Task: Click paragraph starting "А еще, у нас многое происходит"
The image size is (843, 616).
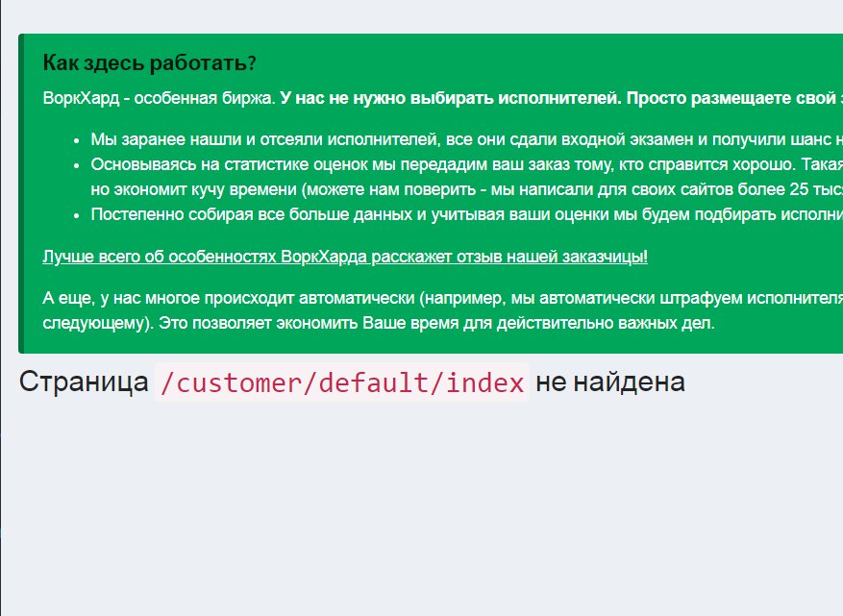Action: pos(442,310)
